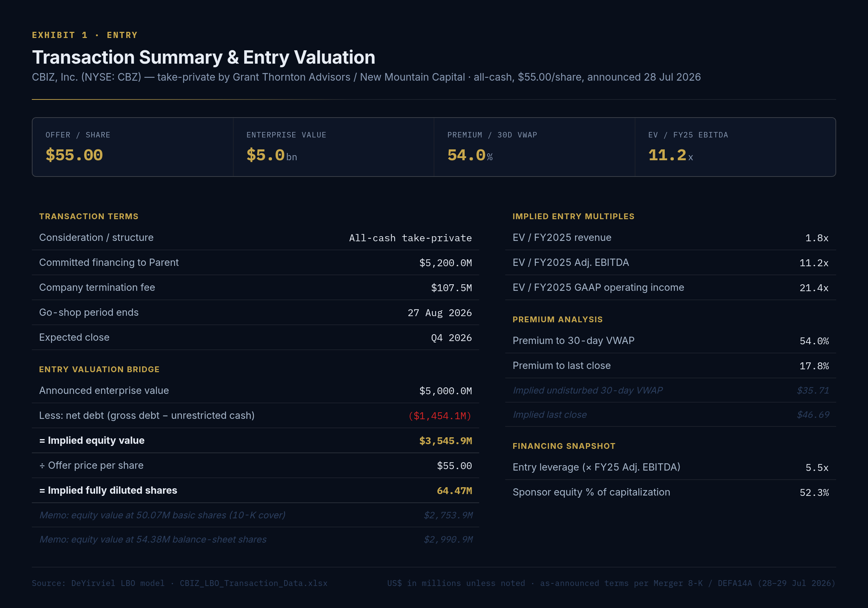Click the 5.5x entry leverage value
Screen dimensions: 868x608
pos(817,468)
